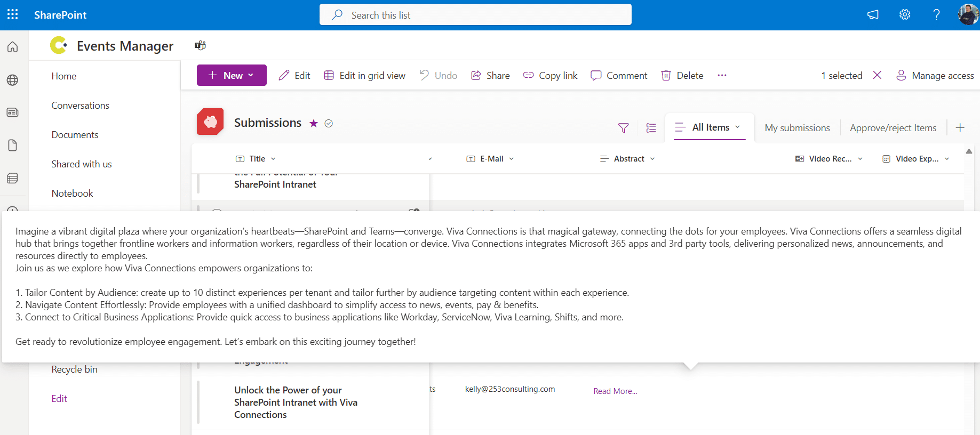Clear the selection with the X button
The height and width of the screenshot is (435, 980).
click(x=877, y=75)
